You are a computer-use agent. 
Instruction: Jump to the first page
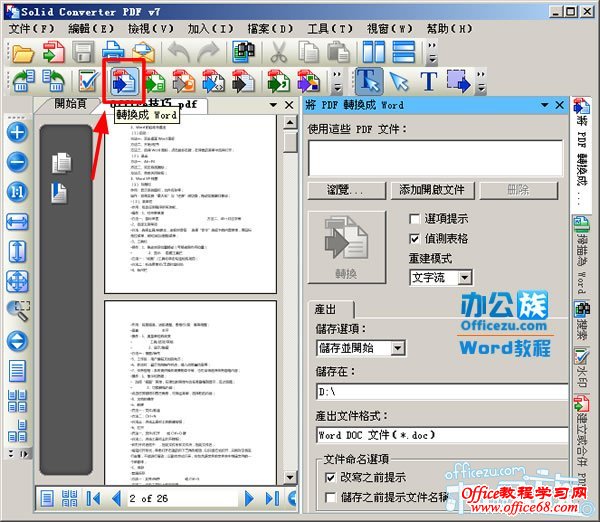tap(93, 498)
